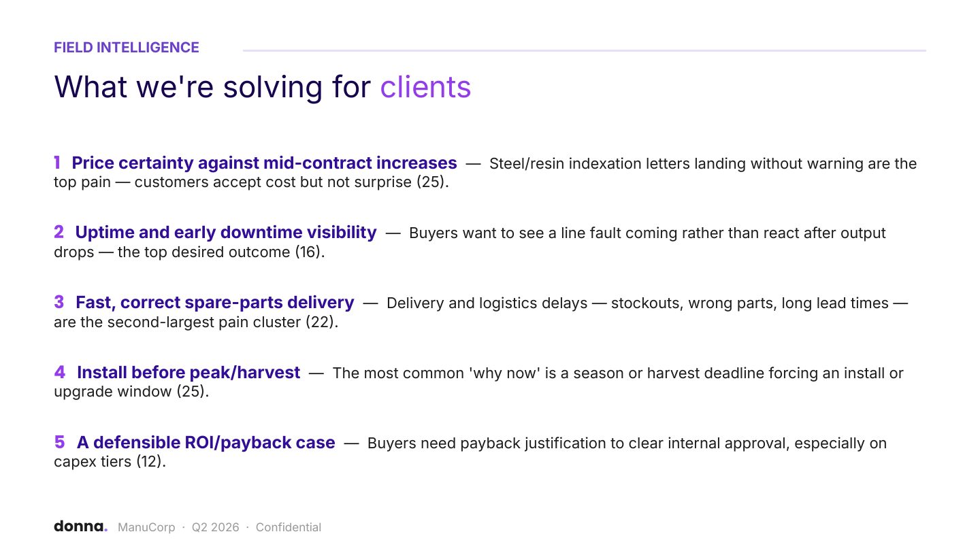Click the purple number 4 marker
This screenshot has height=551, width=980.
(59, 373)
